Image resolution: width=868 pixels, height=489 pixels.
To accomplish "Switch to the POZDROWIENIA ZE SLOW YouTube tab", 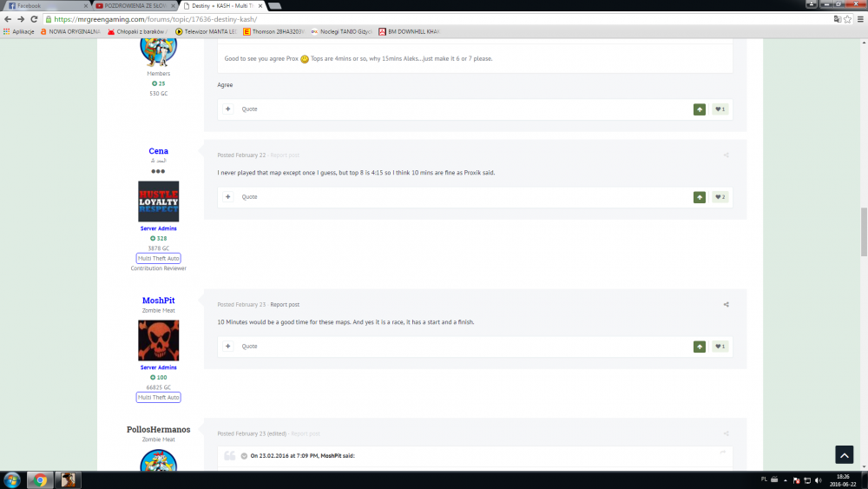I will 135,5.
